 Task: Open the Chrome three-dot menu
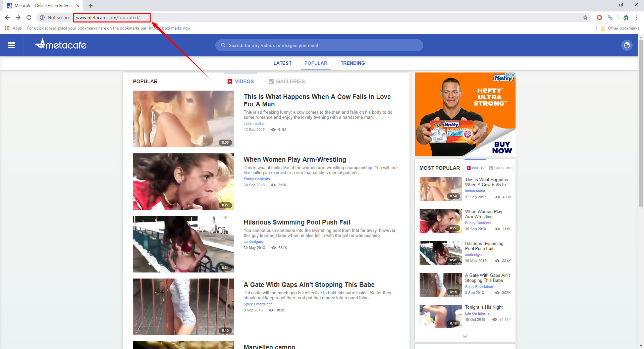637,17
